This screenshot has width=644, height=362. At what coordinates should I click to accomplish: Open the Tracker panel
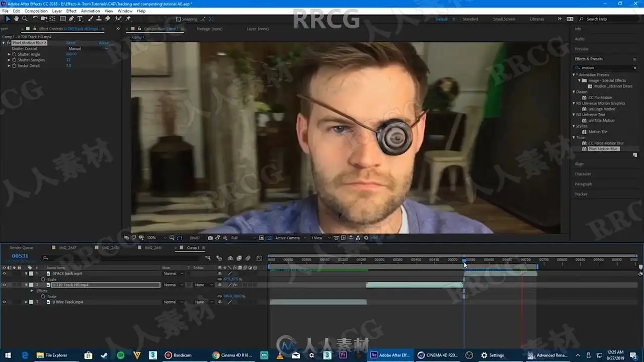coord(581,194)
